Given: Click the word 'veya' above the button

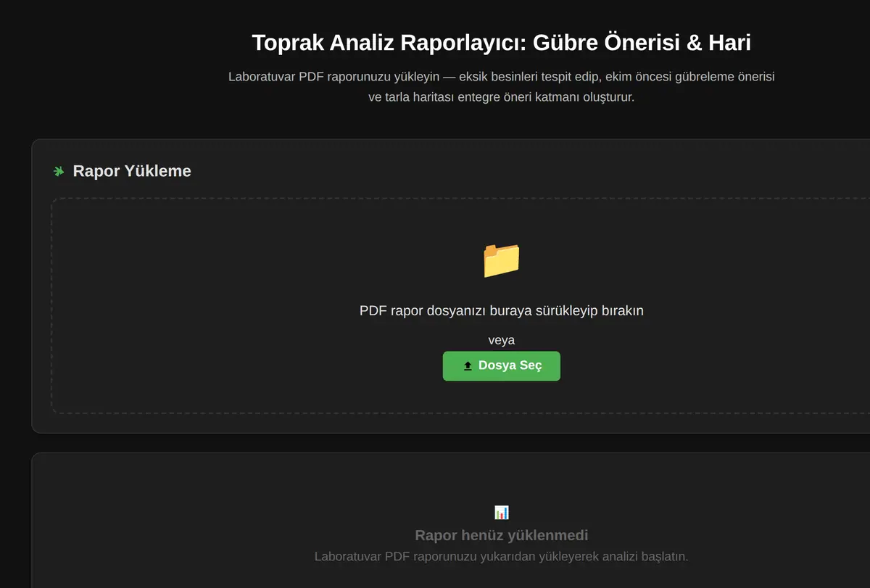Looking at the screenshot, I should click(502, 340).
